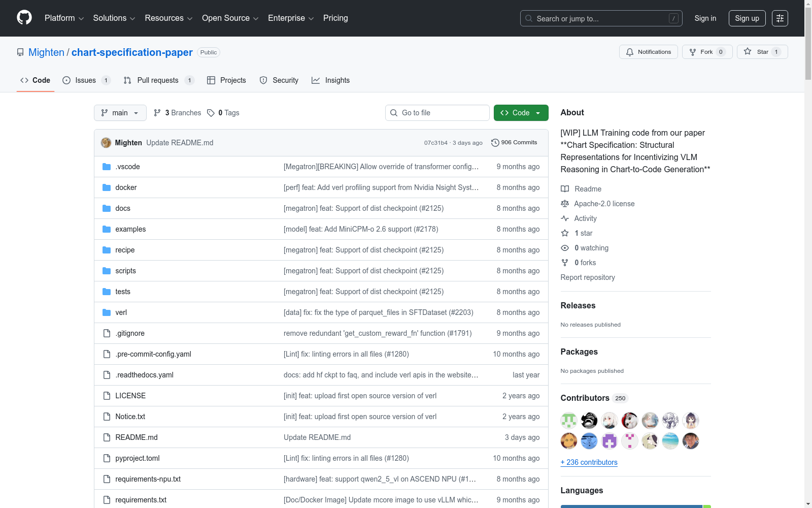Open the requirements.txt file

click(141, 500)
